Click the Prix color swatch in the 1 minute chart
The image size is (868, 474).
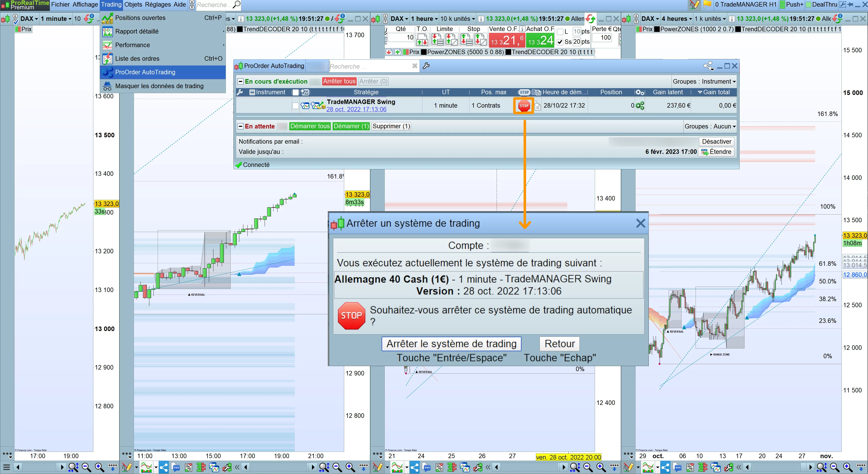pyautogui.click(x=18, y=29)
